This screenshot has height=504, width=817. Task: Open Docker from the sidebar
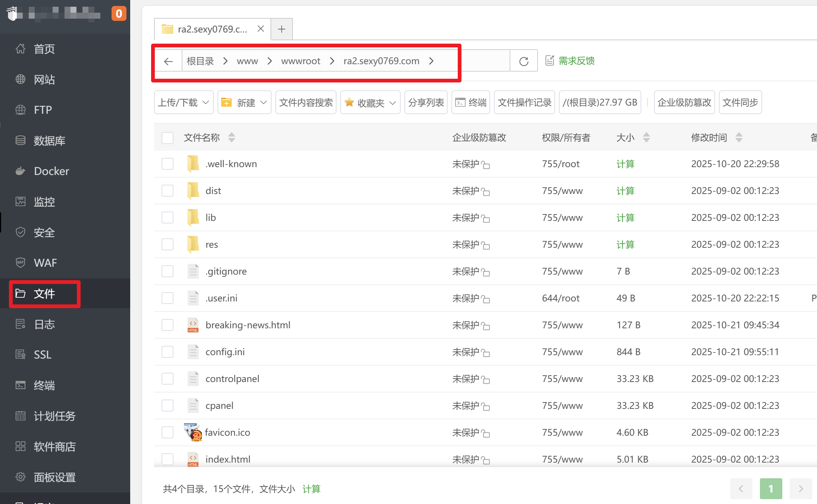point(51,171)
